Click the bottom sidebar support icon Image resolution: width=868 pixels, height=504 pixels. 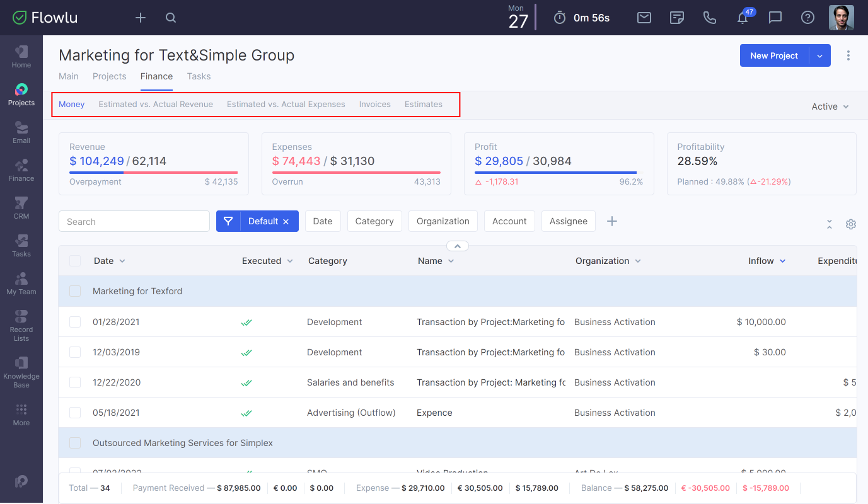[21, 481]
